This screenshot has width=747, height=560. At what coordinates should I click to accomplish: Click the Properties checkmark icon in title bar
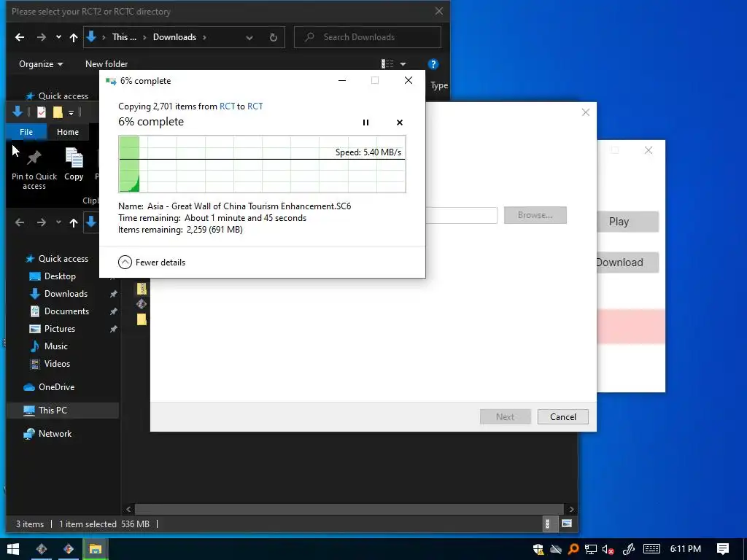(42, 112)
